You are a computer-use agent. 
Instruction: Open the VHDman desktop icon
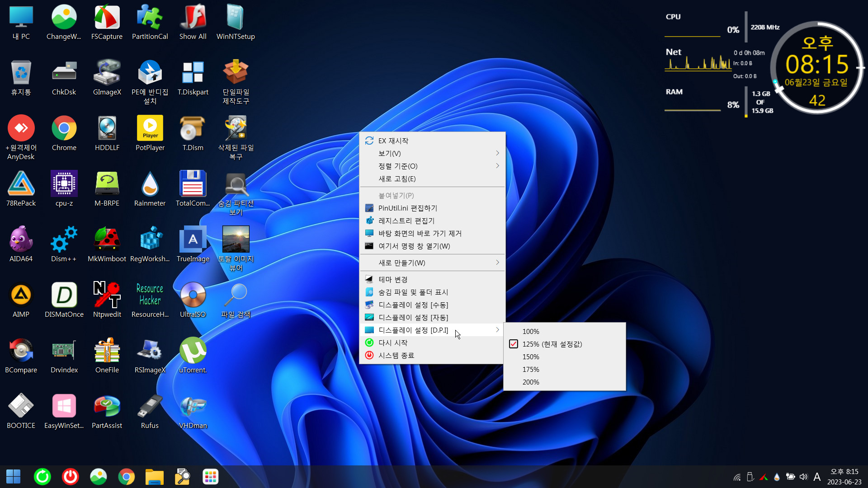pos(193,412)
